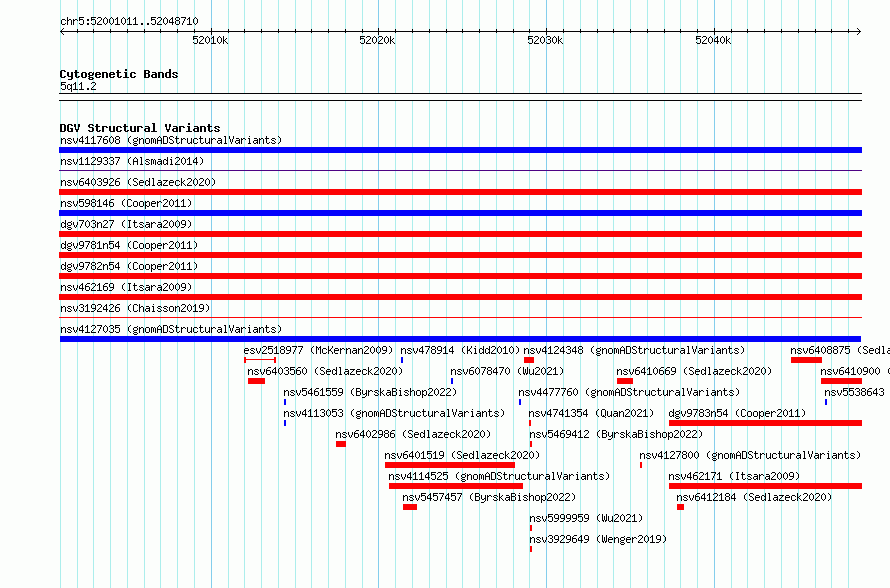Click the 5q11.2 band label

click(x=78, y=86)
